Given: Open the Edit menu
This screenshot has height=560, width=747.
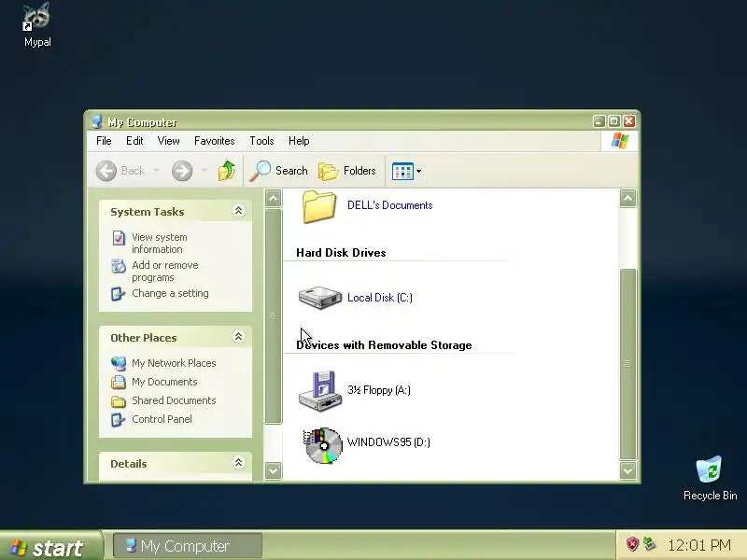Looking at the screenshot, I should pos(134,141).
